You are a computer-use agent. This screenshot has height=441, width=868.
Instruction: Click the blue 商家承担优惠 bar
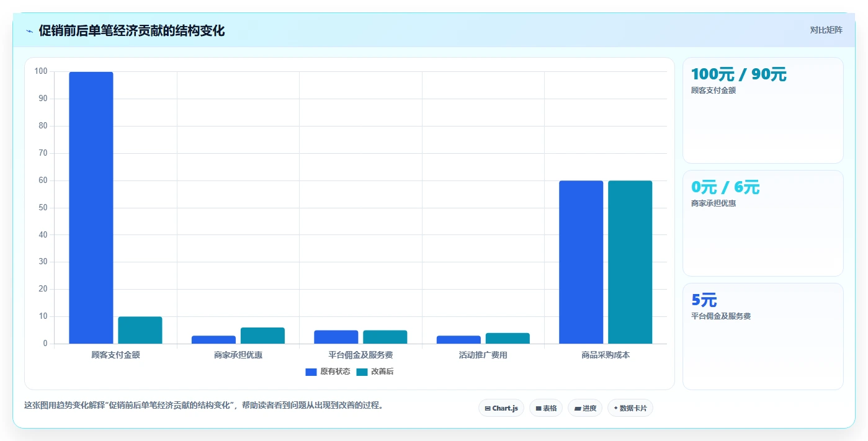click(x=213, y=340)
